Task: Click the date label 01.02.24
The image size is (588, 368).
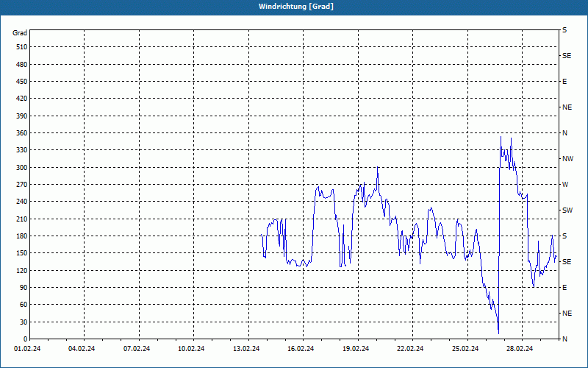Action: tap(27, 349)
